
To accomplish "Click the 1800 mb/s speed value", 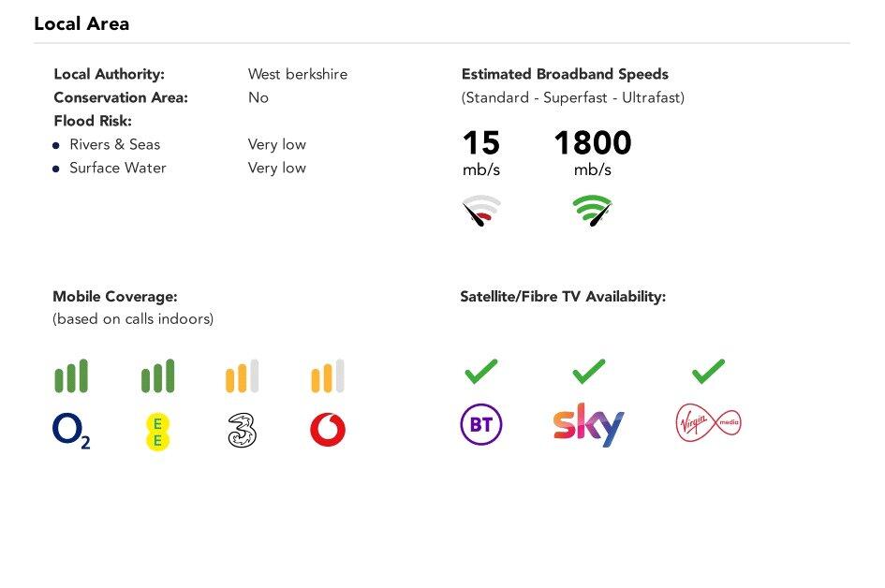I will click(x=592, y=144).
